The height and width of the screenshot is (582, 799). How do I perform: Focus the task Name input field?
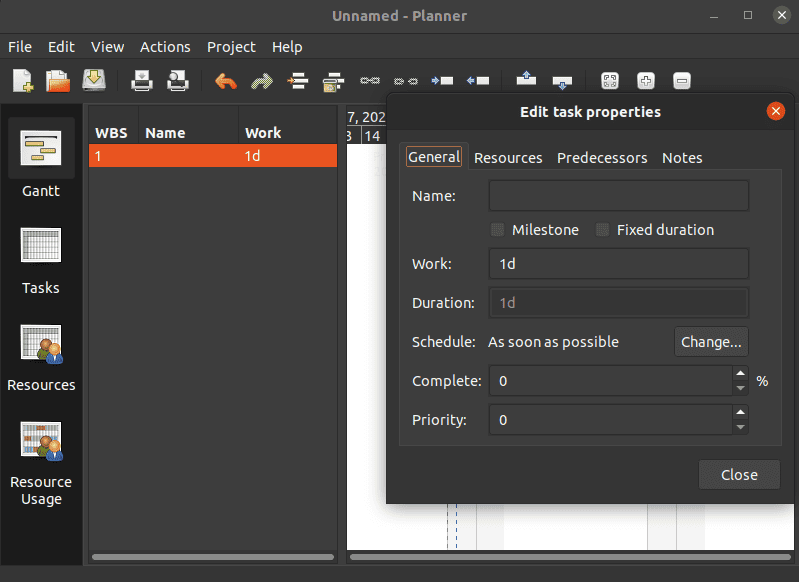coord(619,196)
